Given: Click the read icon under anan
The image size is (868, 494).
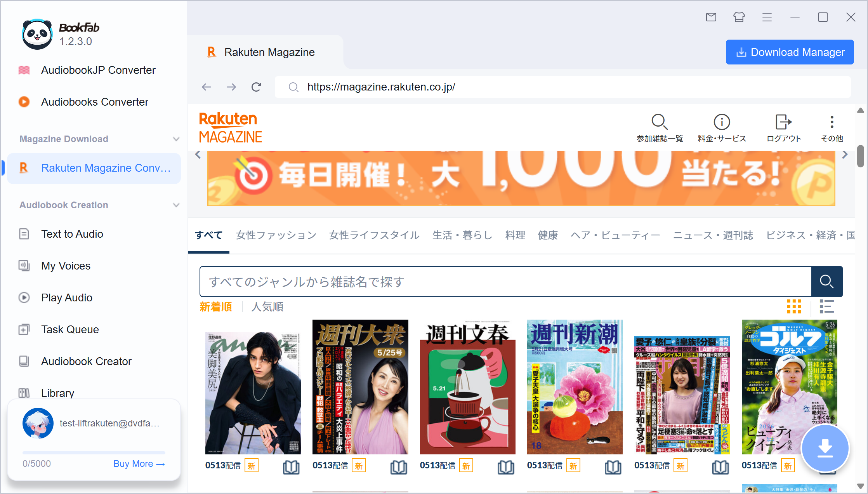Looking at the screenshot, I should pyautogui.click(x=291, y=467).
